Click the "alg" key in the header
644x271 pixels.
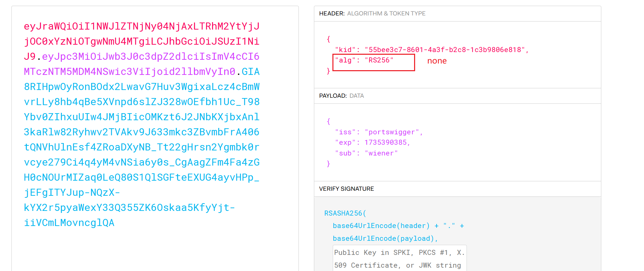click(x=345, y=60)
